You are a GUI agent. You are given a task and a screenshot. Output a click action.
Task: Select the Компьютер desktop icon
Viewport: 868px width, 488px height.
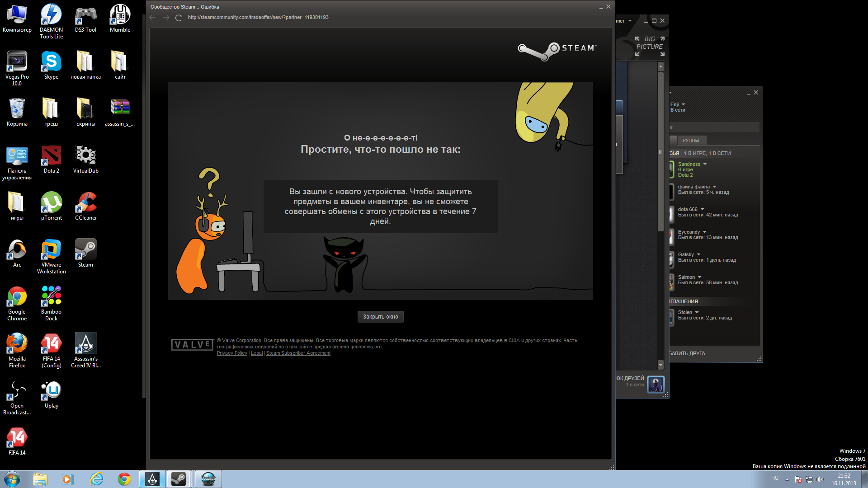(17, 19)
